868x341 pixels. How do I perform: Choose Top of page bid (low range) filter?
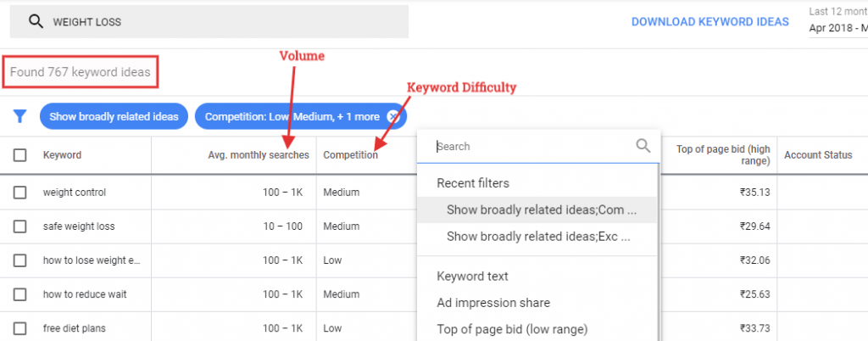(x=512, y=329)
